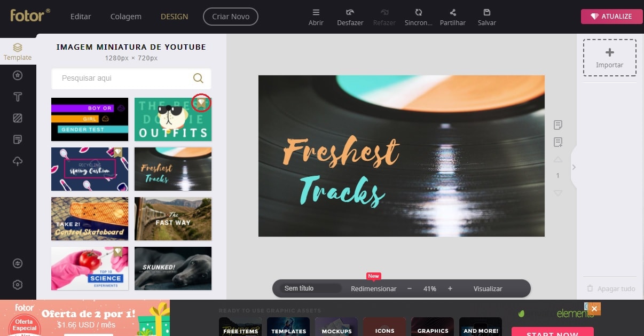Click the Oferta de 2 por 1 promo banner
Image resolution: width=644 pixels, height=336 pixels.
point(85,318)
